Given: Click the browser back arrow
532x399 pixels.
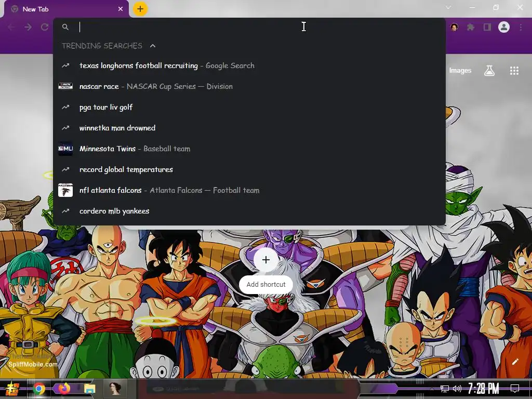Looking at the screenshot, I should [11, 27].
